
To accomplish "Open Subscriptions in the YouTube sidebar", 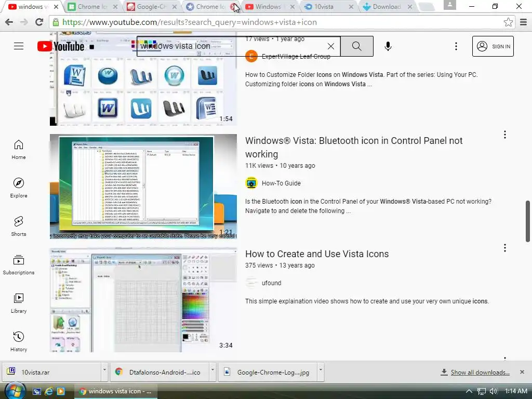I will click(x=19, y=264).
